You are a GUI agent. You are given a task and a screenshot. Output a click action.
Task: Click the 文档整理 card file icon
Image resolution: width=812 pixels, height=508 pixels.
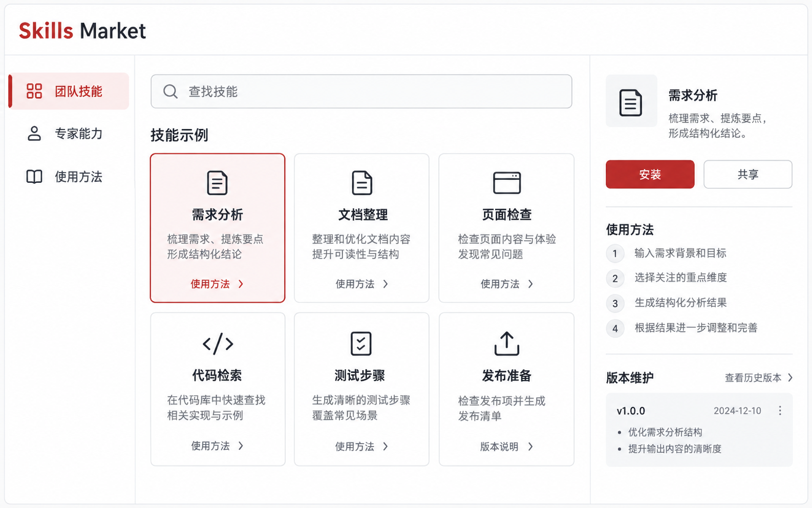click(362, 183)
